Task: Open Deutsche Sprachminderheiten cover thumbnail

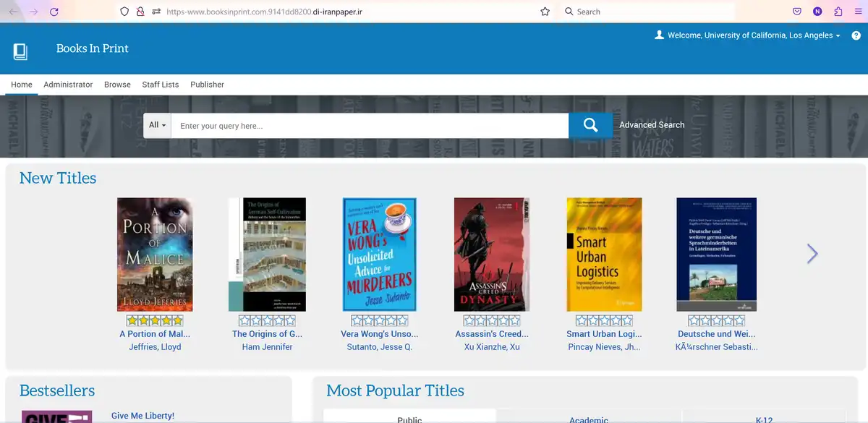Action: pos(716,255)
